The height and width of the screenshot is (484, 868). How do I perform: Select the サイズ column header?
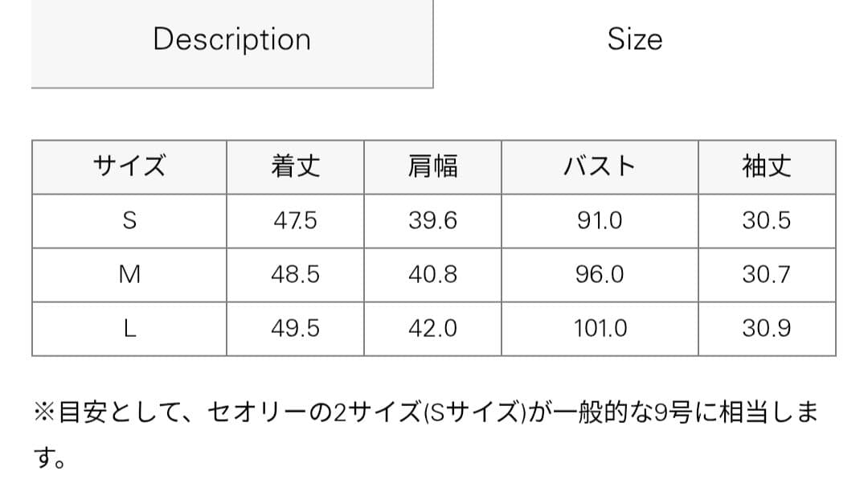point(129,166)
